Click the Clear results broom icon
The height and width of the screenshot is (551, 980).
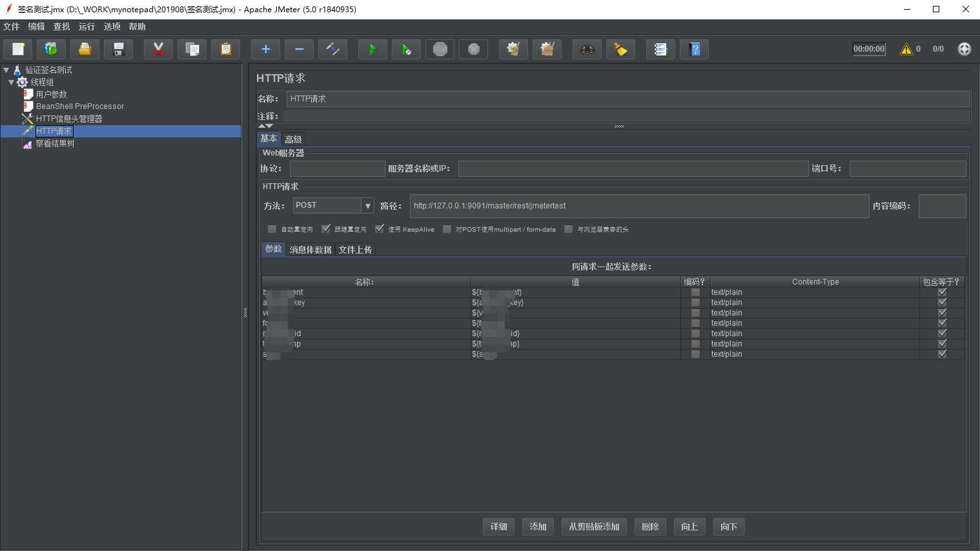[x=513, y=49]
